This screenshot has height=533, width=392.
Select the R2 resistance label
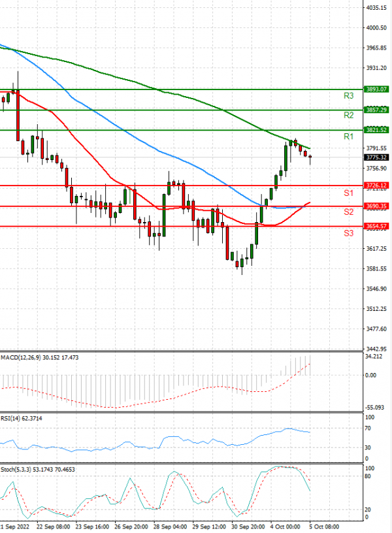pyautogui.click(x=348, y=115)
